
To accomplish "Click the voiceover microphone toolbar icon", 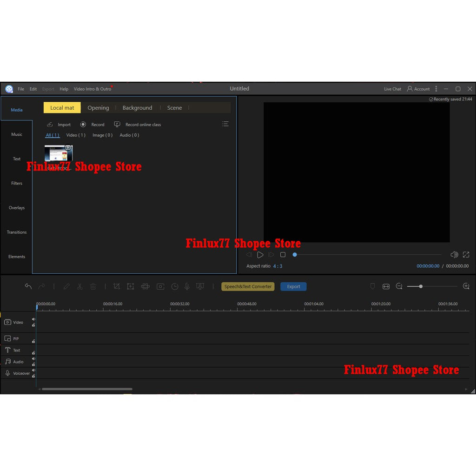I will (187, 286).
